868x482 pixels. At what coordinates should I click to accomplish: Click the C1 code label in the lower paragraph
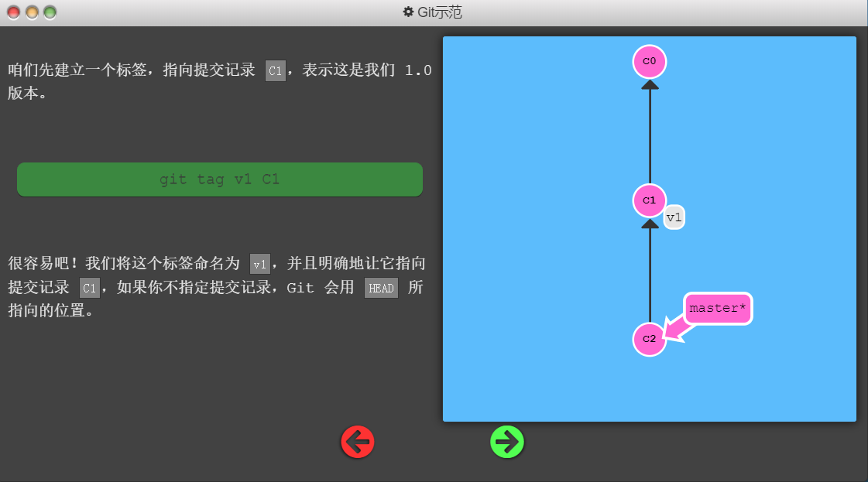pyautogui.click(x=90, y=289)
